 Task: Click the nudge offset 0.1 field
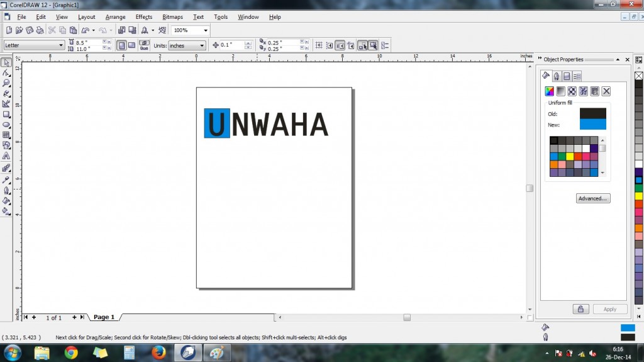tap(231, 45)
